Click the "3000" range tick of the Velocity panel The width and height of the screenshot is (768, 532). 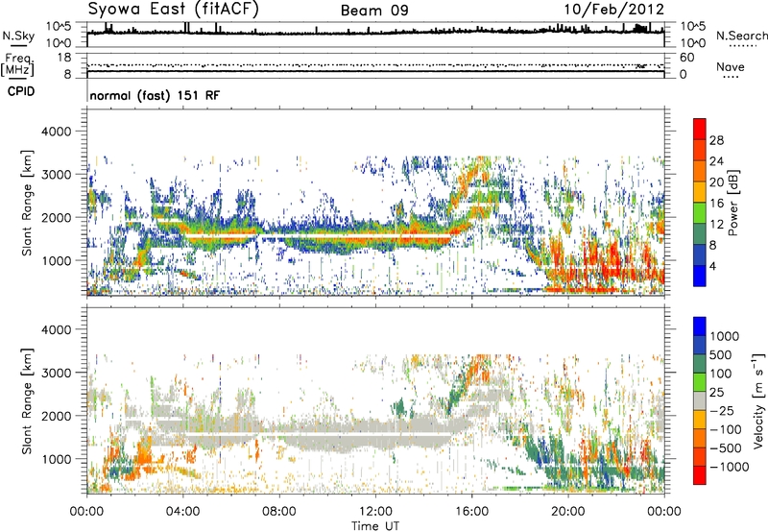(56, 373)
